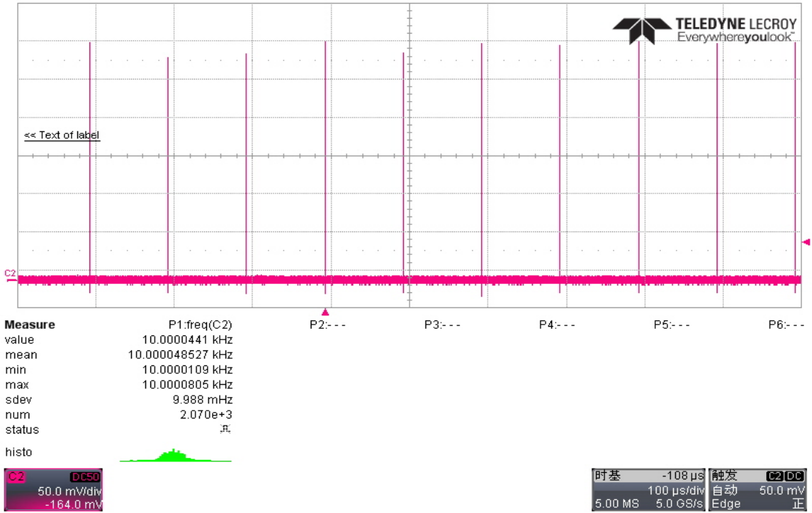Select the empty P2 measurement slot
Image resolution: width=812 pixels, height=513 pixels.
click(327, 325)
